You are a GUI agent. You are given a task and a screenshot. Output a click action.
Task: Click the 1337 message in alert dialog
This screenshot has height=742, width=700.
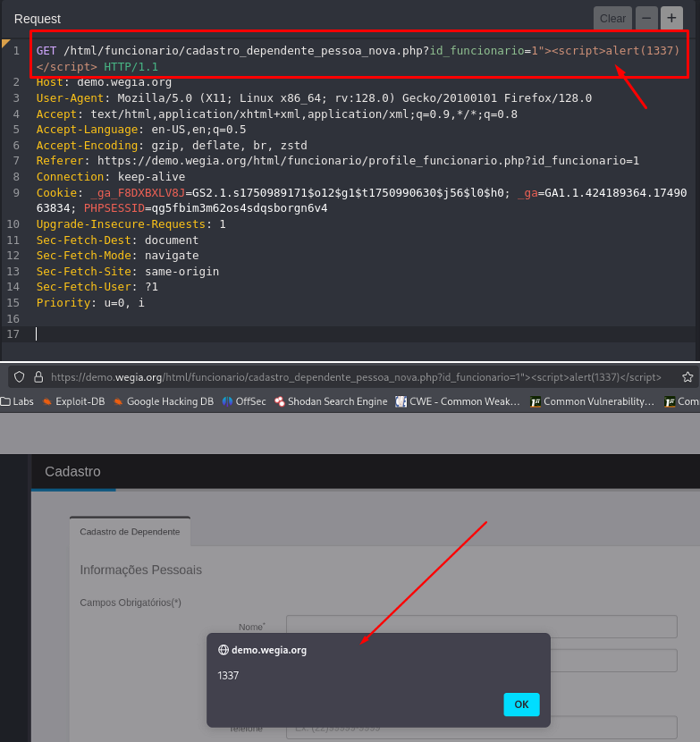point(228,675)
